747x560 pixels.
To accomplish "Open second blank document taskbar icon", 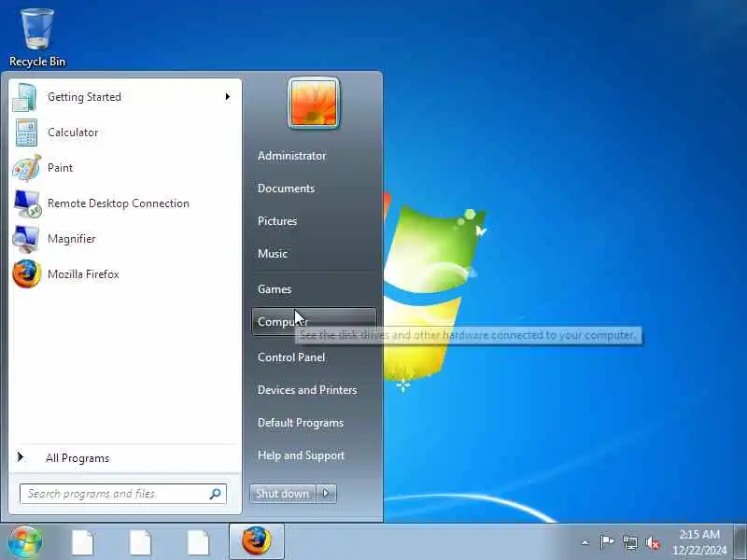I will pyautogui.click(x=140, y=542).
